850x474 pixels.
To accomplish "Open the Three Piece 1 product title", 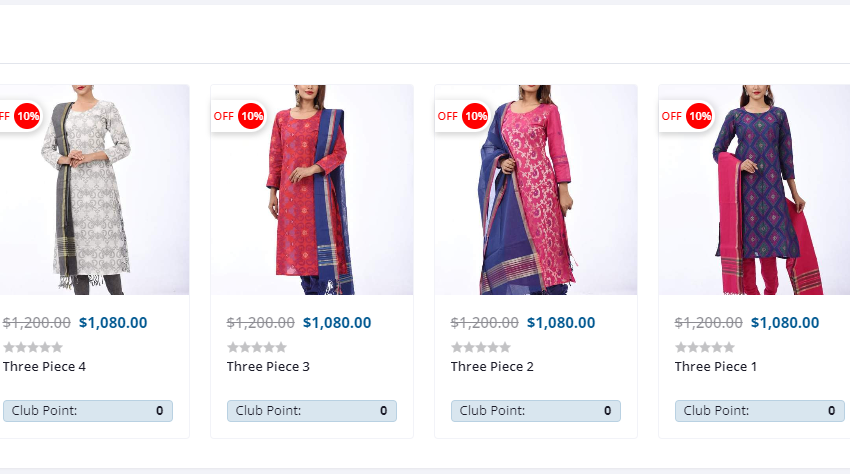I will click(x=716, y=367).
